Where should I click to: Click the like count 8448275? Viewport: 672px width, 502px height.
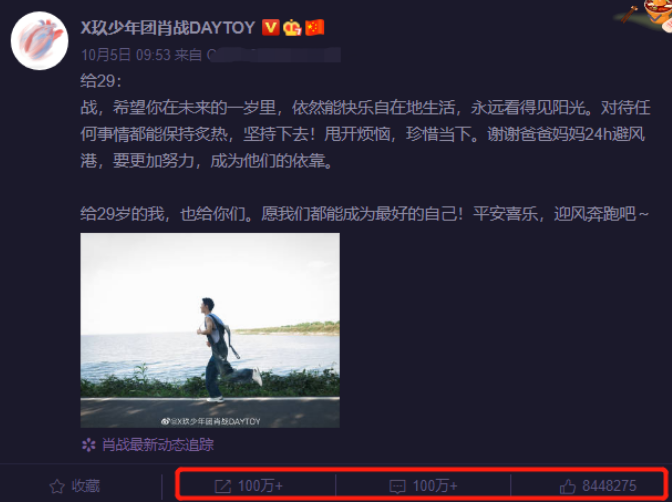click(x=609, y=486)
